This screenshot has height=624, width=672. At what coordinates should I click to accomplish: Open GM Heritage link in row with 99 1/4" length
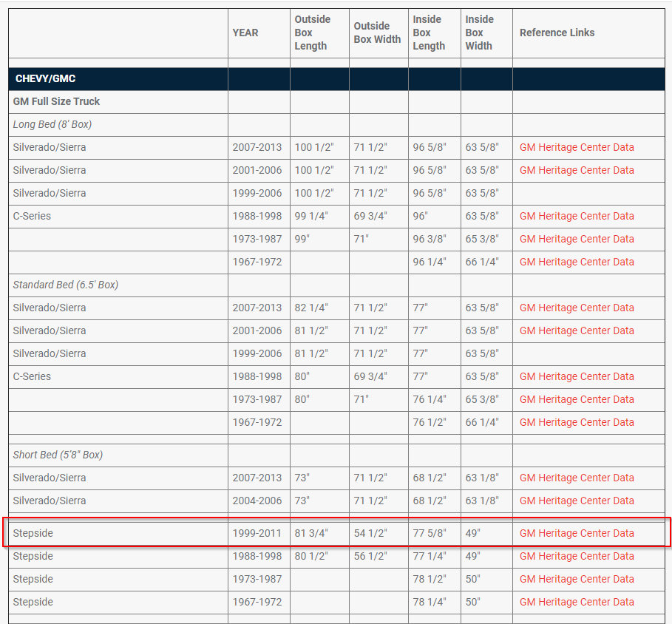577,216
